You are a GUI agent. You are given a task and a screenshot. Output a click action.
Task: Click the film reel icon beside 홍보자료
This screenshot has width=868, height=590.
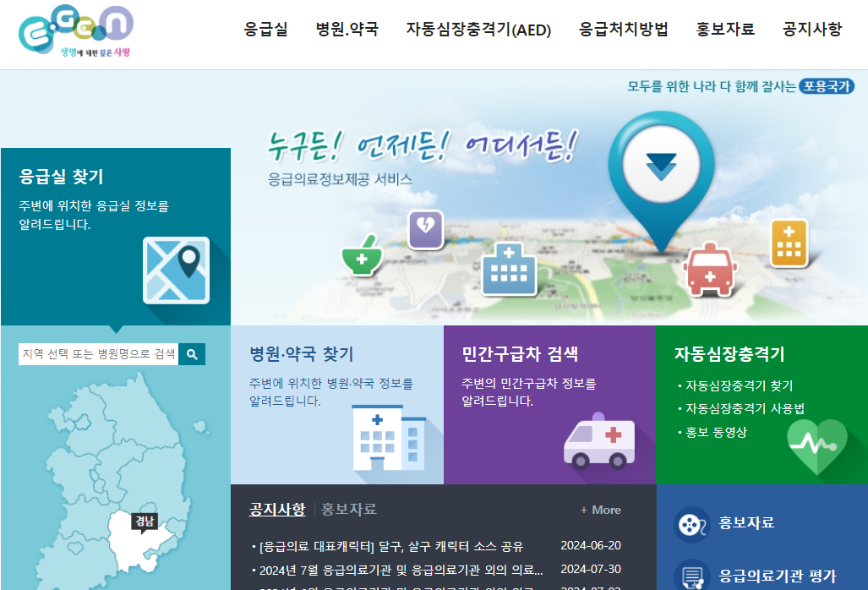pyautogui.click(x=693, y=525)
